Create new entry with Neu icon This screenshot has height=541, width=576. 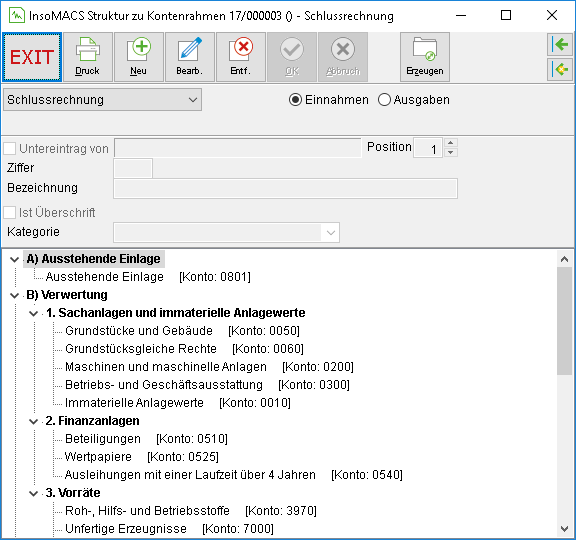[x=138, y=57]
